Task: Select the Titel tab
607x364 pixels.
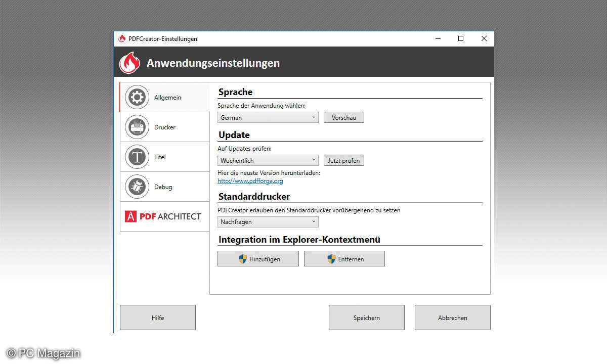Action: (164, 157)
